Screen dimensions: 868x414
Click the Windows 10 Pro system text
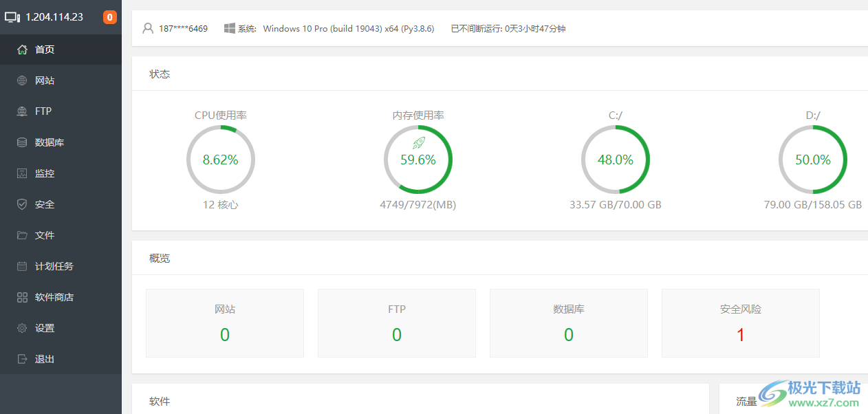(x=349, y=29)
